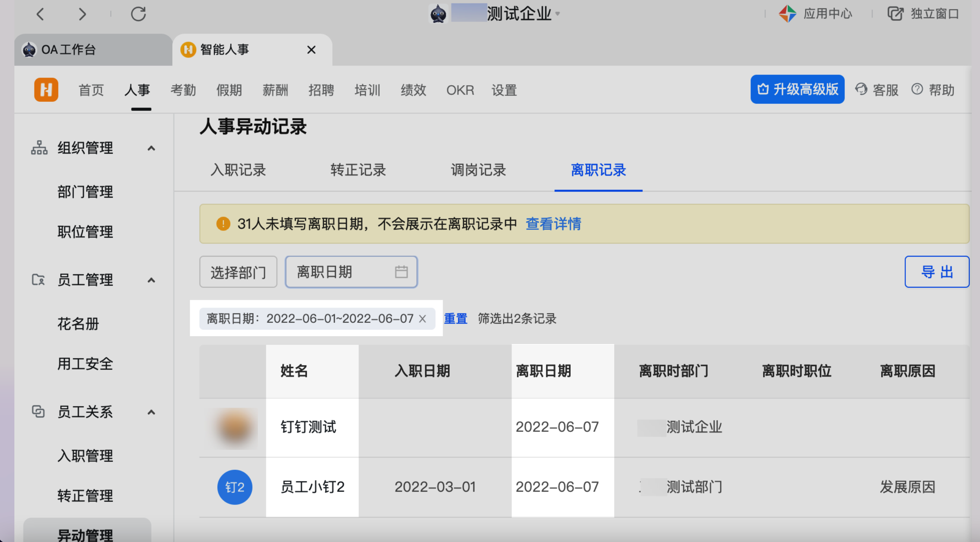Open the 招聘 navigation item
980x542 pixels.
point(321,90)
